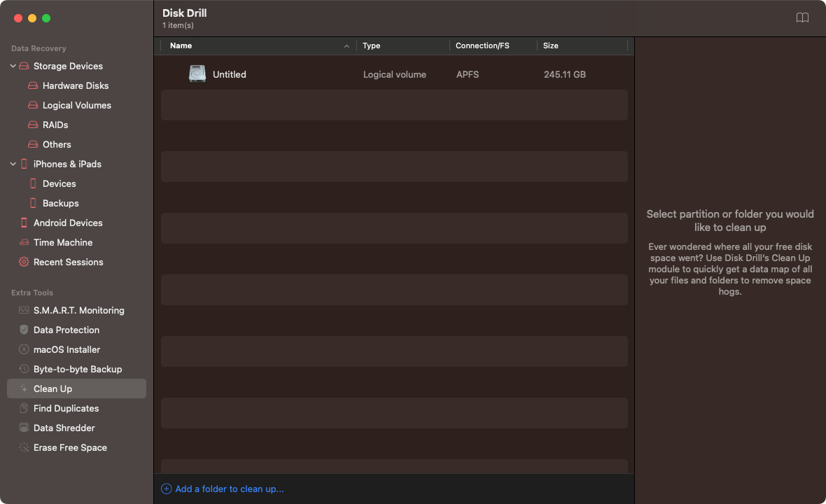Image resolution: width=826 pixels, height=504 pixels.
Task: Select the RAIDs sidebar item
Action: (x=53, y=125)
